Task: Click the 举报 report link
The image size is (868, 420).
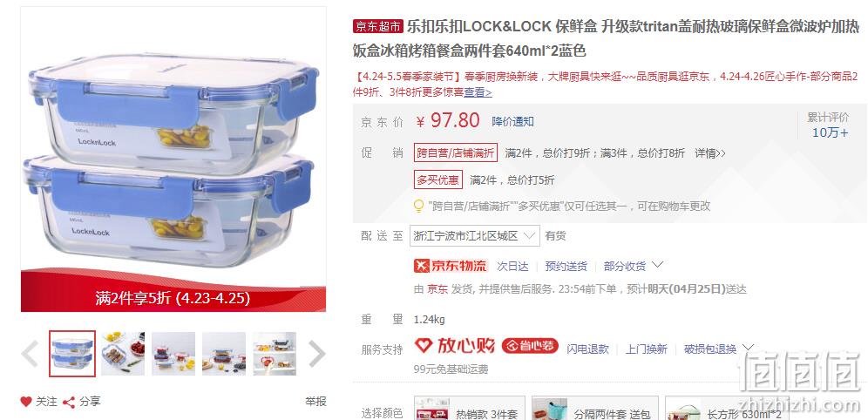Action: (315, 402)
